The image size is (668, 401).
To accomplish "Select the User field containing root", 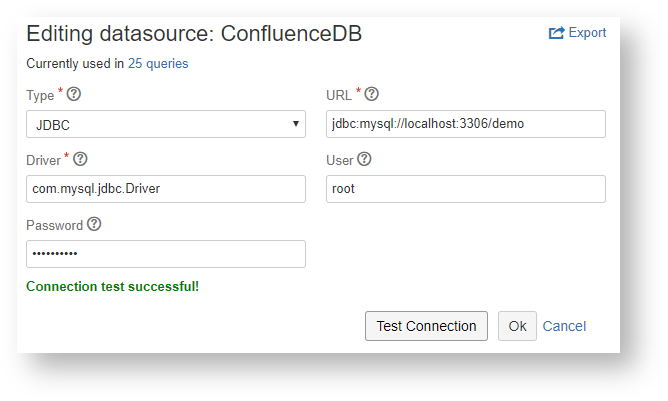I will (x=465, y=189).
